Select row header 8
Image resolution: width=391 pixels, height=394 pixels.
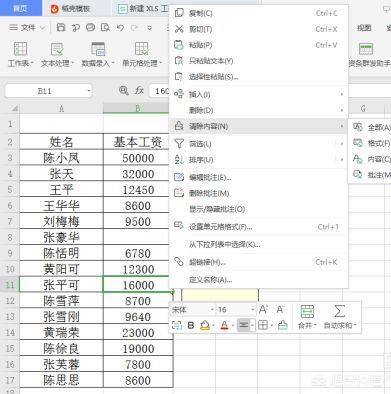[x=10, y=237]
